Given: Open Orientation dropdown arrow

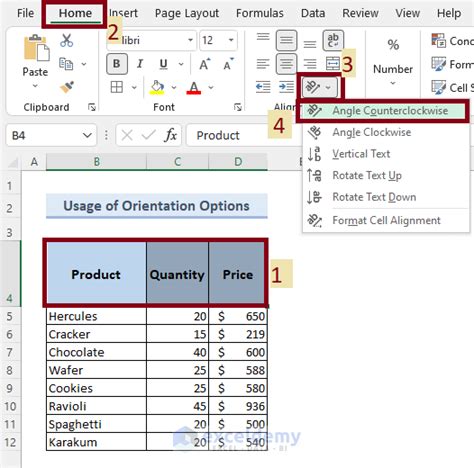Looking at the screenshot, I should (x=328, y=88).
